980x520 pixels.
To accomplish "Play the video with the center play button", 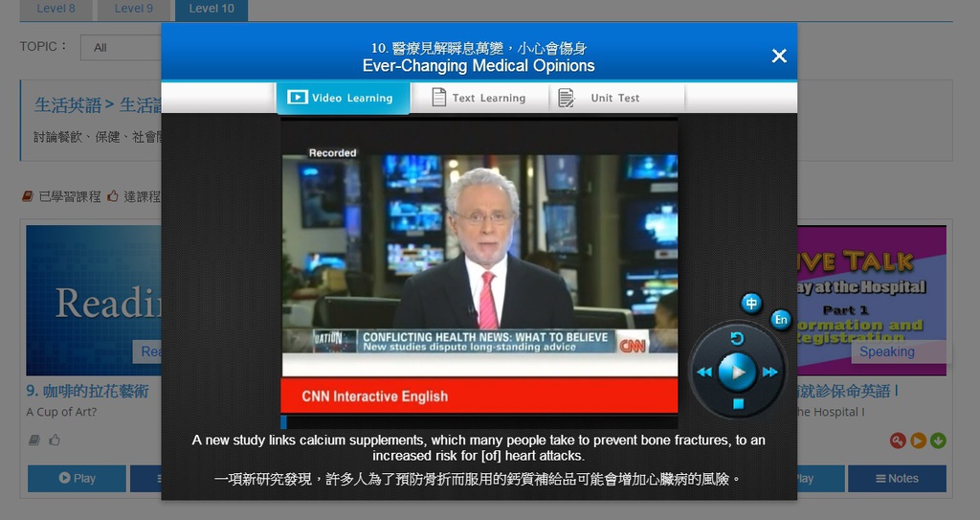I will click(737, 372).
